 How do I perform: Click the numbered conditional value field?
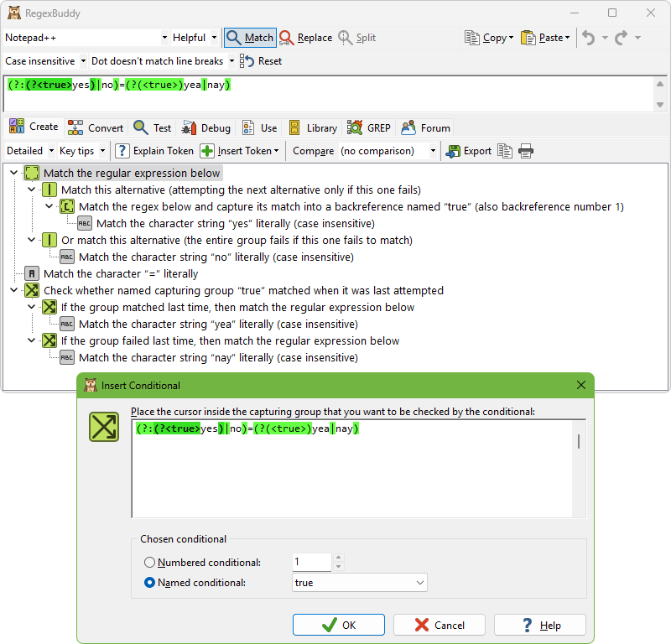pos(311,562)
